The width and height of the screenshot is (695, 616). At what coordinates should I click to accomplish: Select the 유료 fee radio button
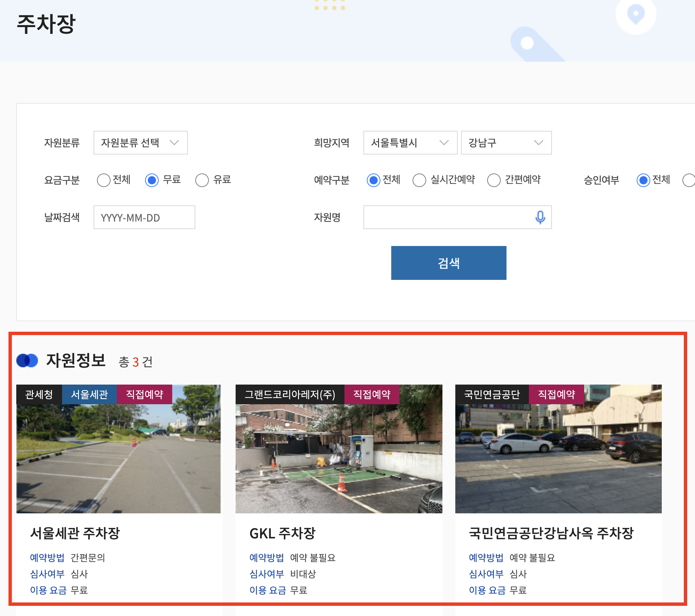[202, 180]
